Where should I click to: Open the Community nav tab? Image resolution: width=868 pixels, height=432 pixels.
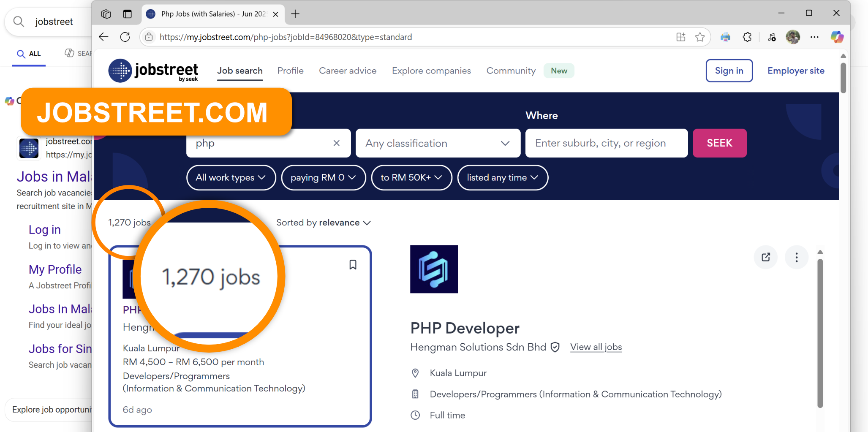point(511,71)
